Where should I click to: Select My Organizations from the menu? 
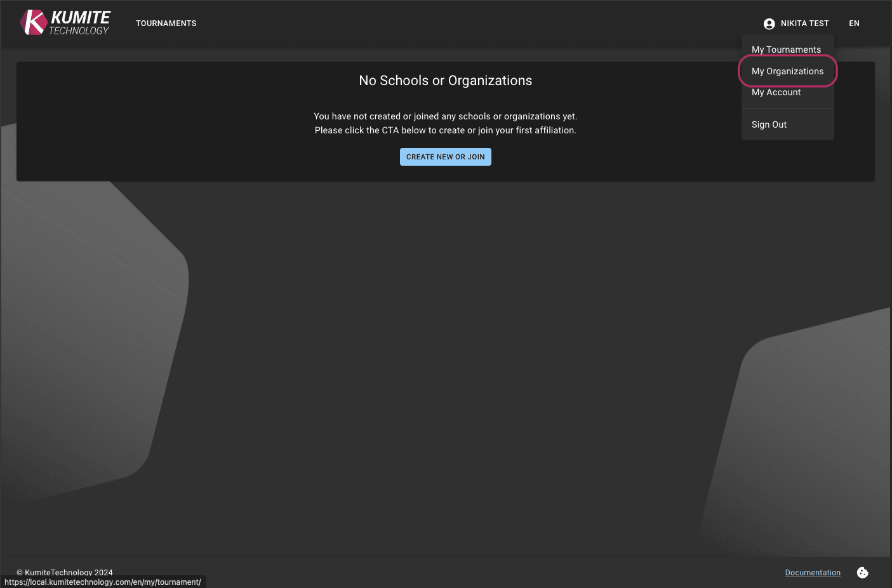click(x=787, y=71)
